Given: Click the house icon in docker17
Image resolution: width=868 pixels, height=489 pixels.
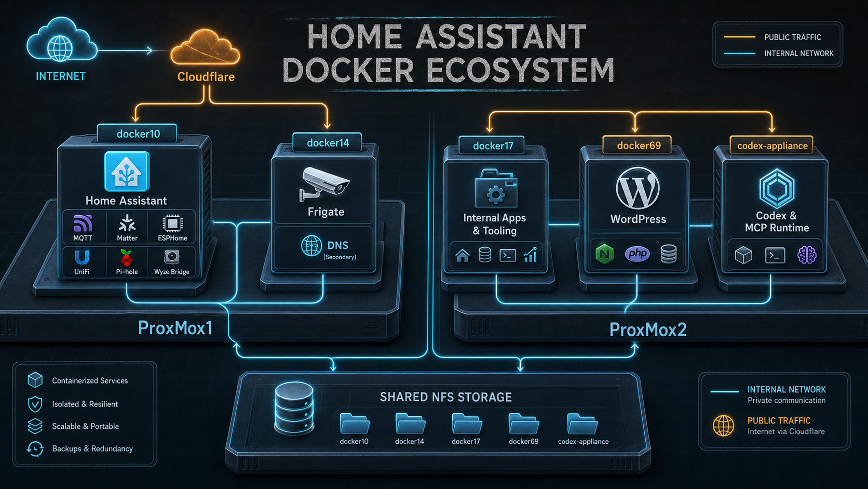Looking at the screenshot, I should click(x=463, y=255).
